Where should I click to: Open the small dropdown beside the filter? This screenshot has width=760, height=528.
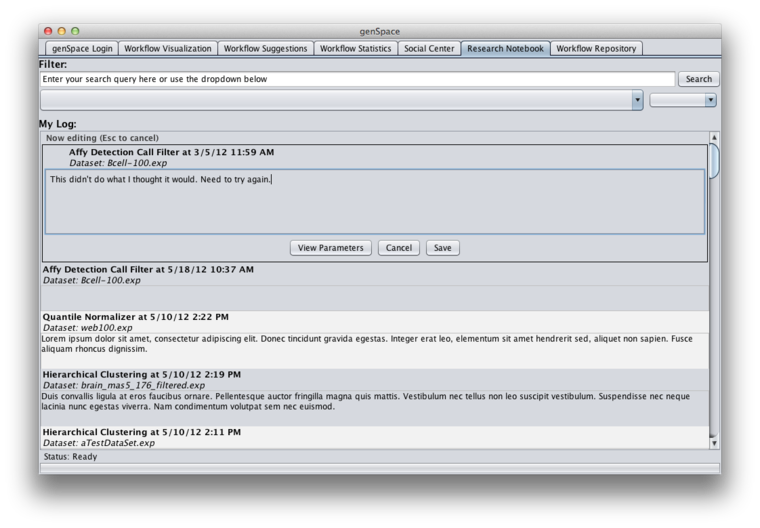click(683, 100)
